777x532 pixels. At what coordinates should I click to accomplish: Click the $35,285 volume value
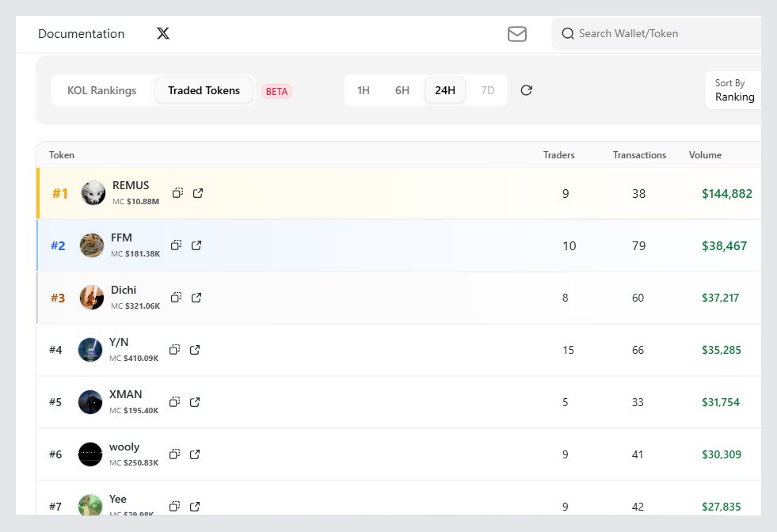coord(722,350)
